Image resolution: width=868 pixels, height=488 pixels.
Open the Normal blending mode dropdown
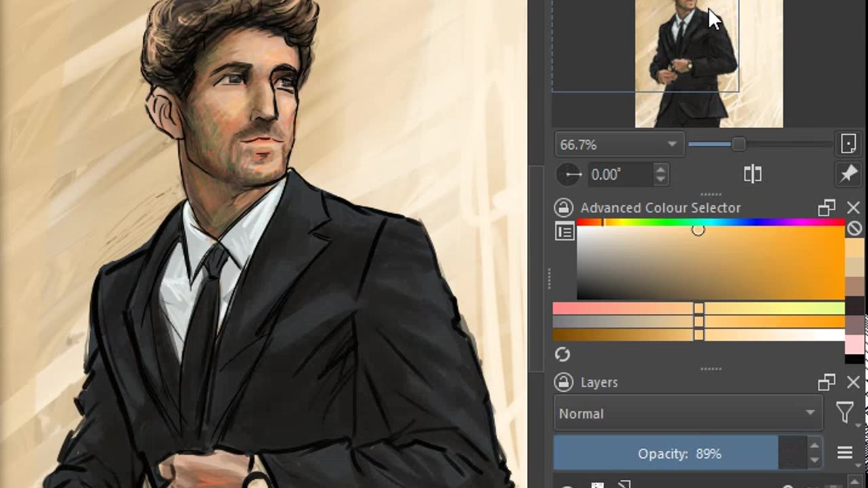click(x=688, y=413)
